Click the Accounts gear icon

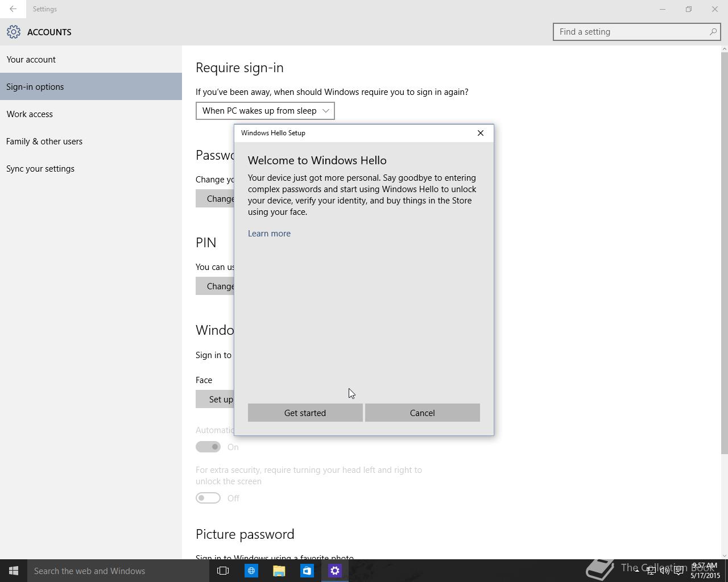click(x=14, y=32)
